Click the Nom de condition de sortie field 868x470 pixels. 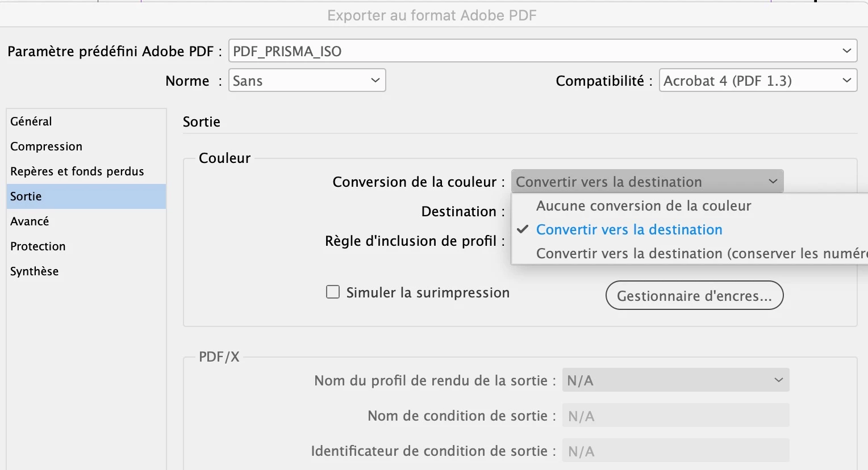(x=676, y=416)
